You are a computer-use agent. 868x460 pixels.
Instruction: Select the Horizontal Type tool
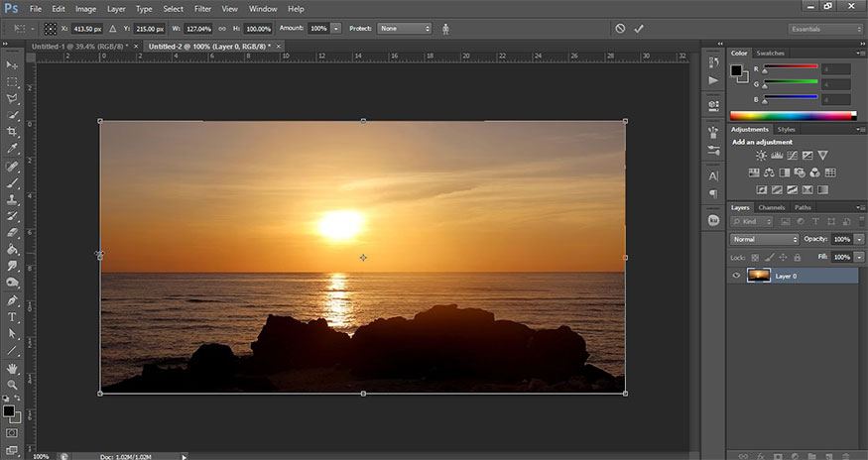click(13, 317)
